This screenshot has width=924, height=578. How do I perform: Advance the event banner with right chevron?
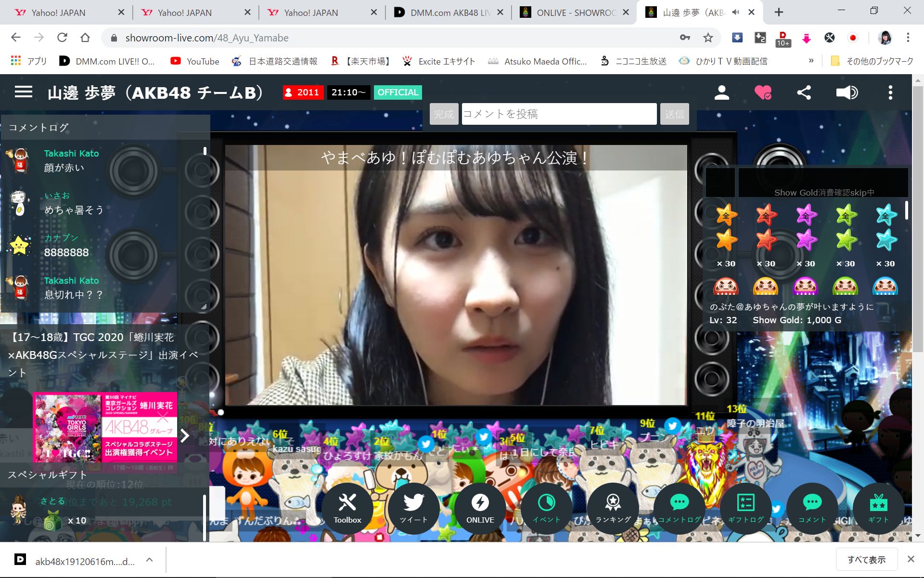[x=185, y=435]
